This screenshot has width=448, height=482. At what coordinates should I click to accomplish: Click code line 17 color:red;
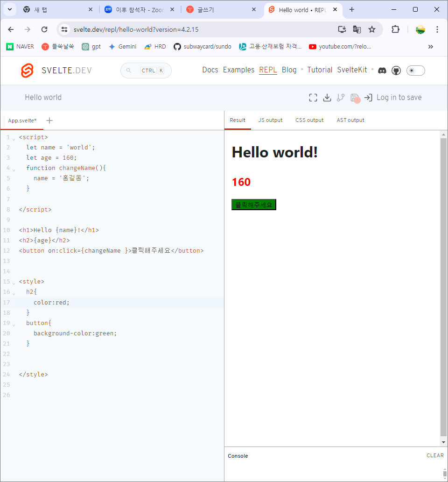point(52,303)
